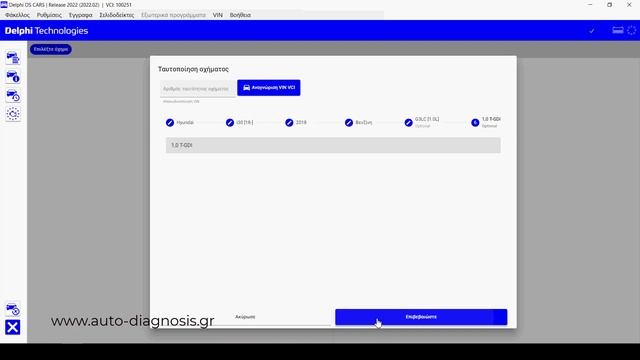Image resolution: width=640 pixels, height=360 pixels.
Task: Open the Βοήθεια menu
Action: [240, 15]
